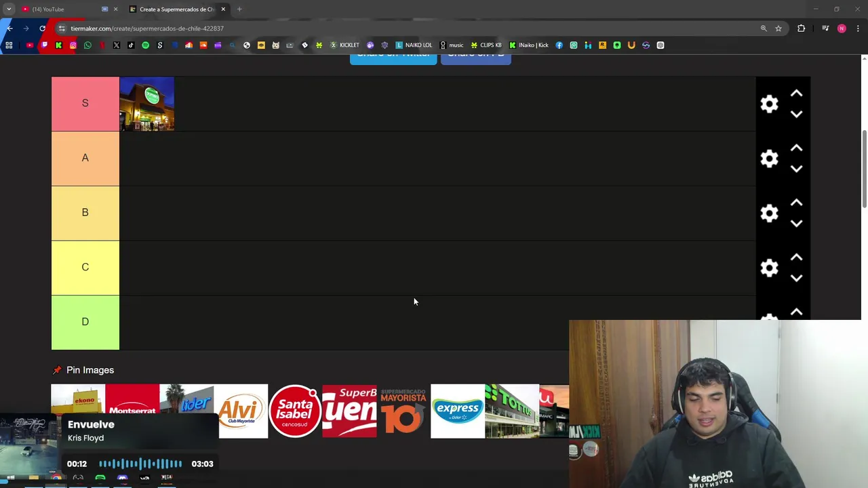Pick the Santa Isabel logo
This screenshot has width=868, height=488.
[x=295, y=411]
